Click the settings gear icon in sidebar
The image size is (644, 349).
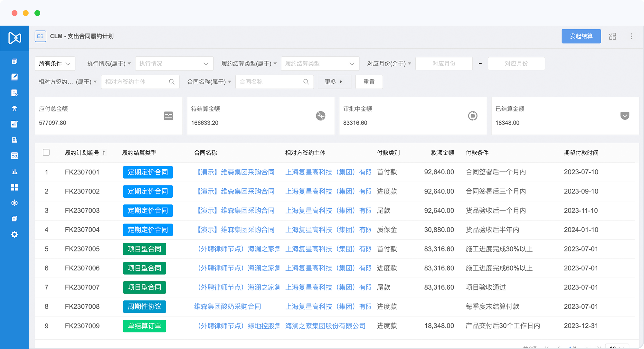tap(14, 234)
